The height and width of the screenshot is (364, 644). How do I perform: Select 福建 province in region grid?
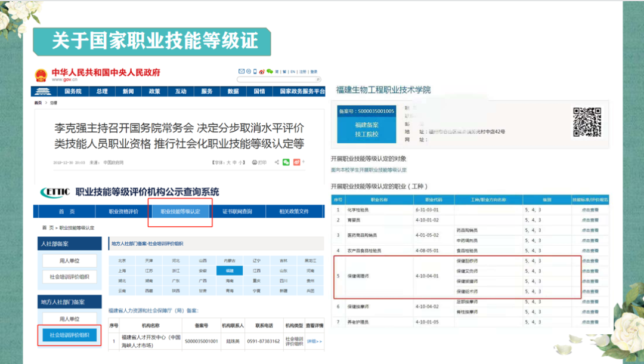(x=230, y=270)
